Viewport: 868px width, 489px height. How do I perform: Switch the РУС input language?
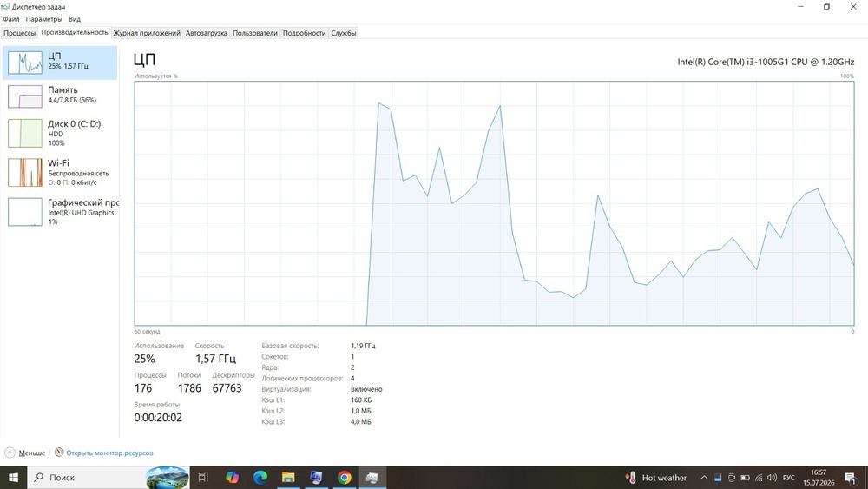coord(789,478)
